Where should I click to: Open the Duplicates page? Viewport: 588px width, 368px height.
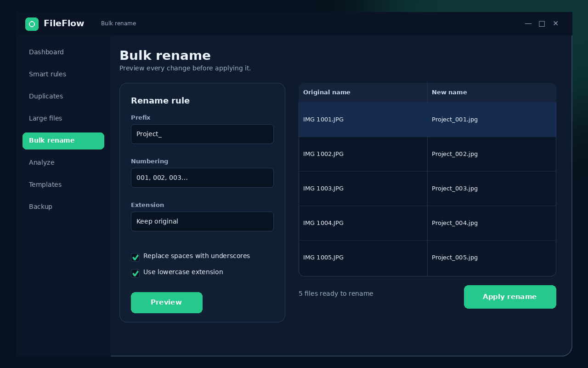(63, 96)
